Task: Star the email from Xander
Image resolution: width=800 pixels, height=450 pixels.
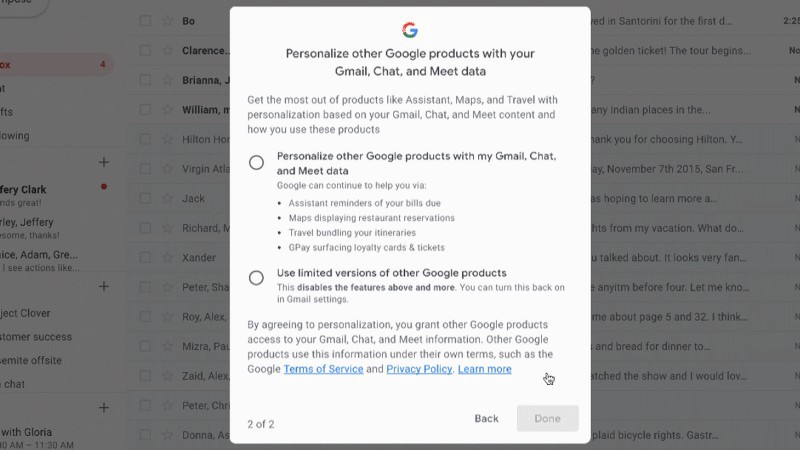Action: pos(167,258)
